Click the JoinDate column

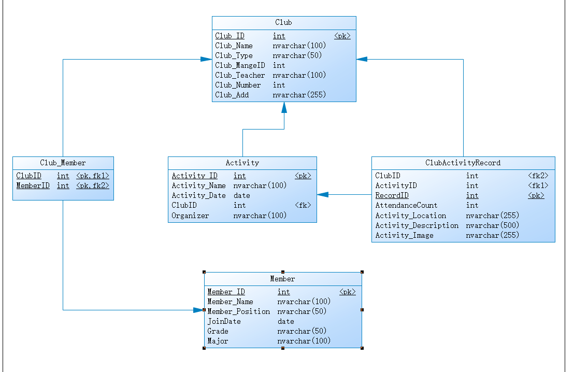point(224,321)
